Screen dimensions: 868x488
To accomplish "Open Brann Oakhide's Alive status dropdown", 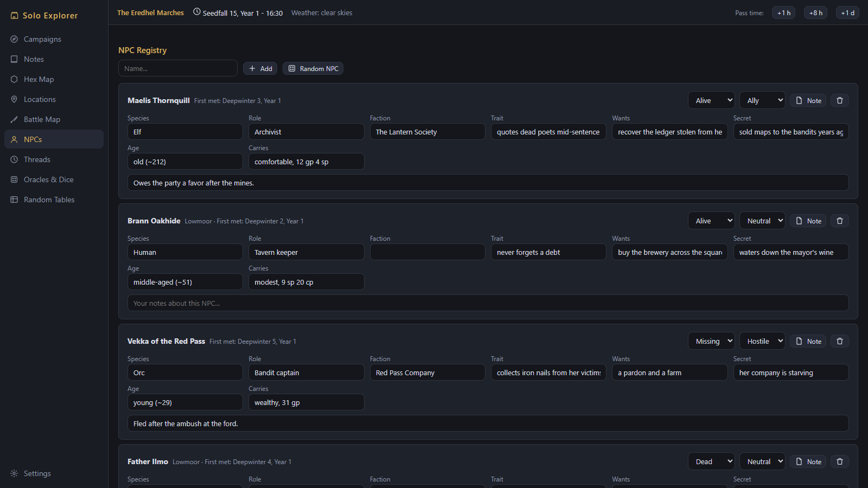I will (x=712, y=221).
